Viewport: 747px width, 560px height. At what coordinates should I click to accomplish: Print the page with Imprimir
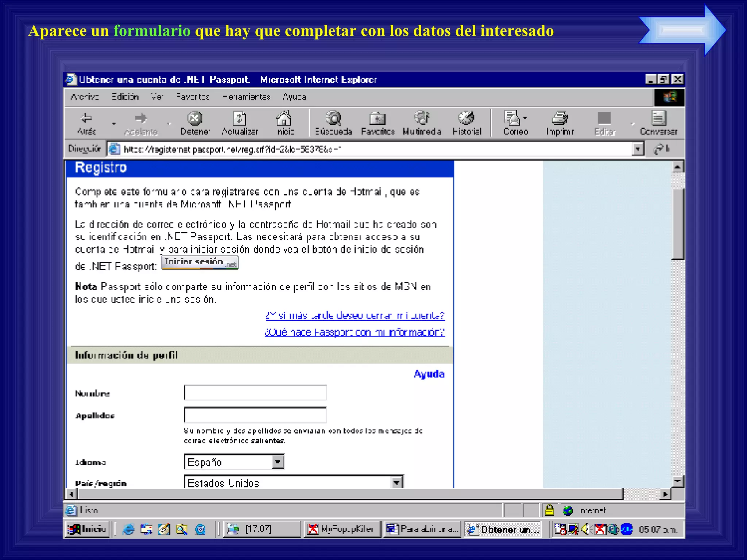tap(560, 123)
